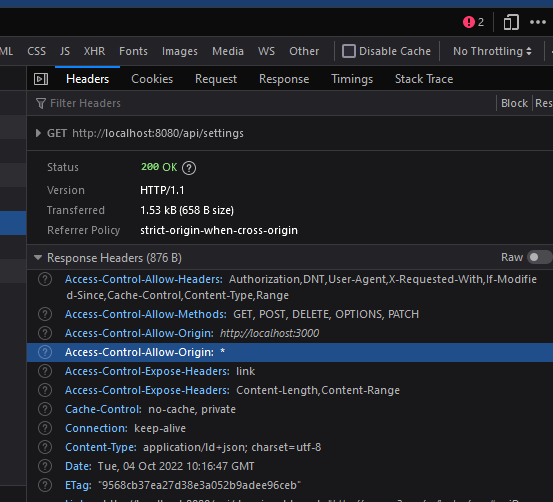
Task: Open help for Expose-Headers Content-Length row
Action: point(45,390)
